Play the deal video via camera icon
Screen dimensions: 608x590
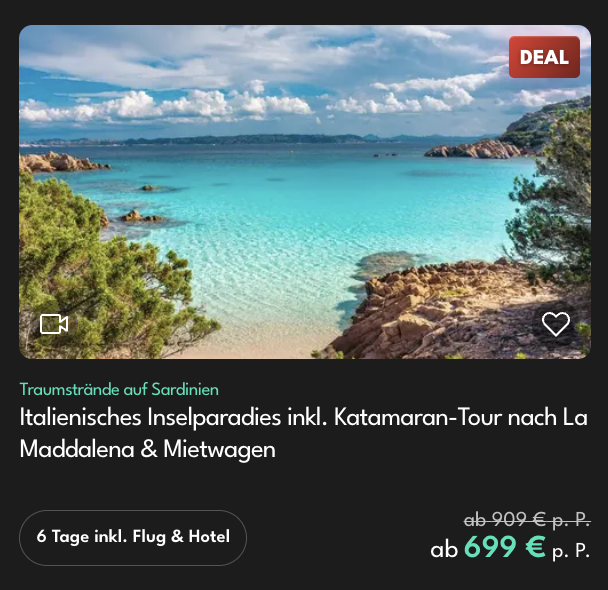coord(54,324)
